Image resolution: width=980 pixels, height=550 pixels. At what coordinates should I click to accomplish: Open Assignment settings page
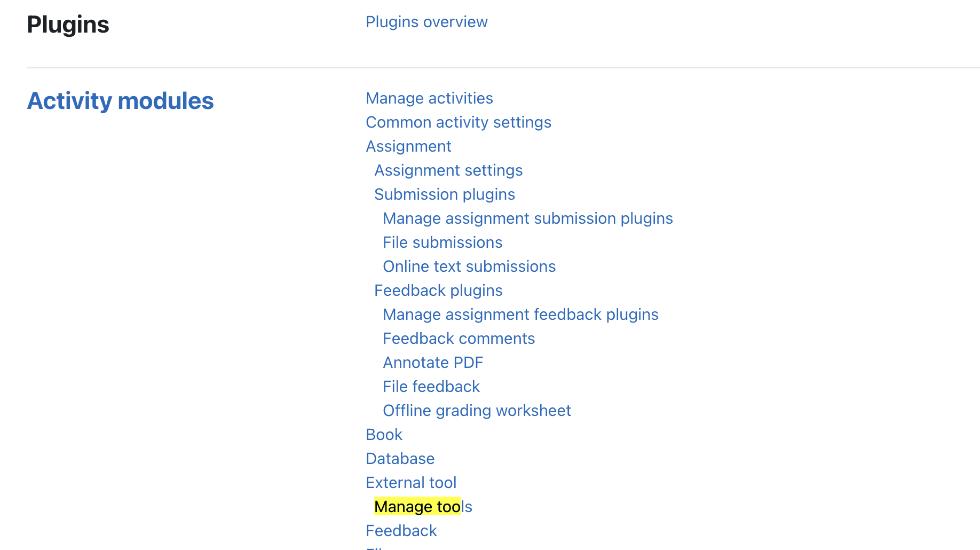tap(448, 170)
